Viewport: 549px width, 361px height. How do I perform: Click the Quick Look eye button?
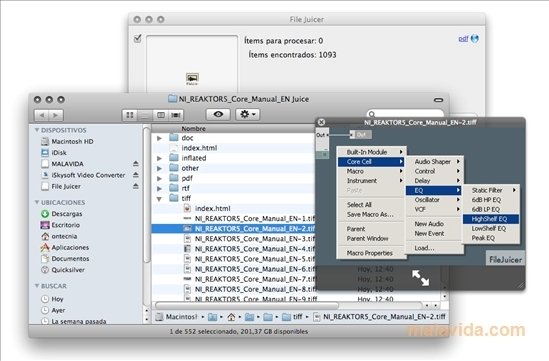point(218,114)
